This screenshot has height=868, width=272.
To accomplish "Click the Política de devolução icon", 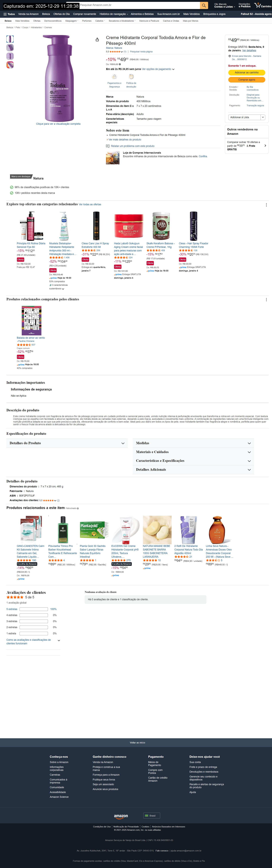I will coord(131,77).
